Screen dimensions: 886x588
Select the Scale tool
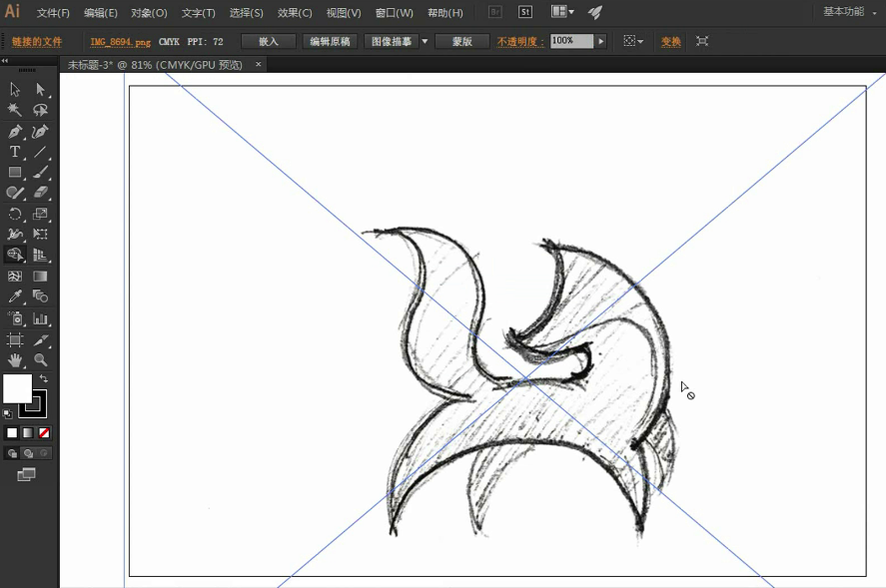(40, 214)
